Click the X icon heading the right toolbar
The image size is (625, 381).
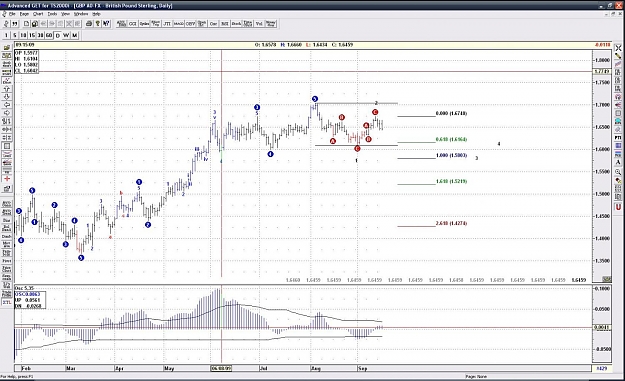click(x=618, y=48)
